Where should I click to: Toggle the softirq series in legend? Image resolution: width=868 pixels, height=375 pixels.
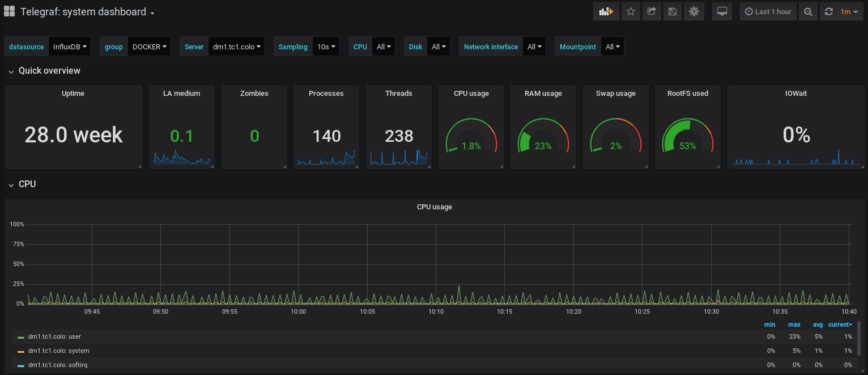[58, 365]
